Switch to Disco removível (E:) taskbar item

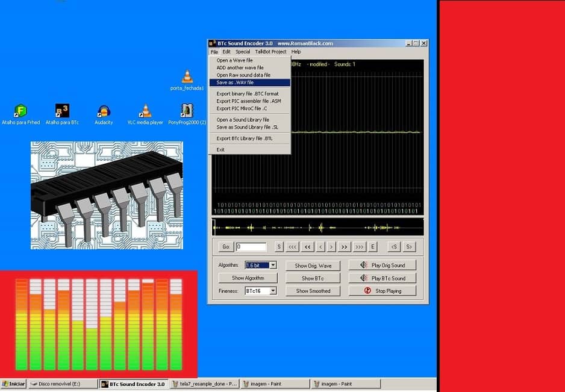(63, 384)
